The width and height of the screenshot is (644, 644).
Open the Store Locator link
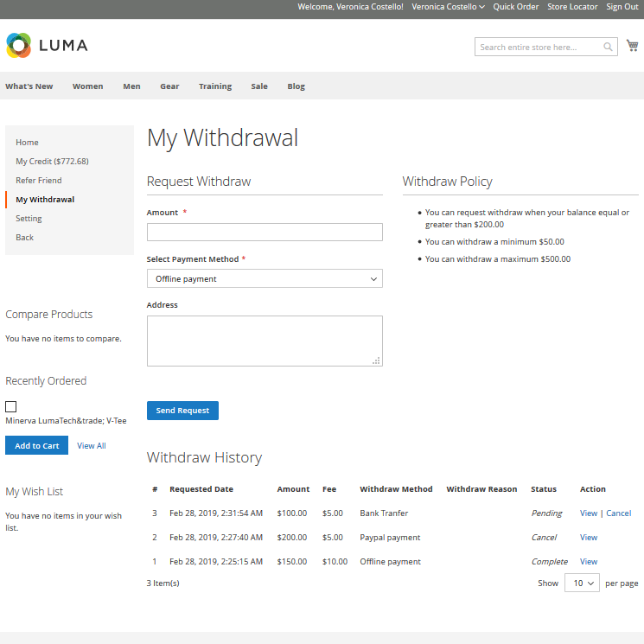(x=572, y=7)
